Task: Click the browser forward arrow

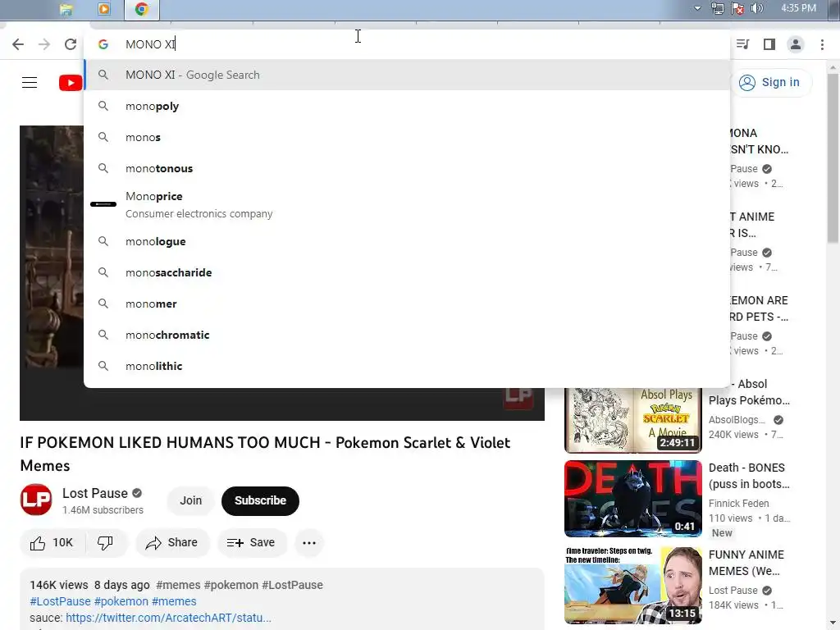Action: (x=44, y=44)
